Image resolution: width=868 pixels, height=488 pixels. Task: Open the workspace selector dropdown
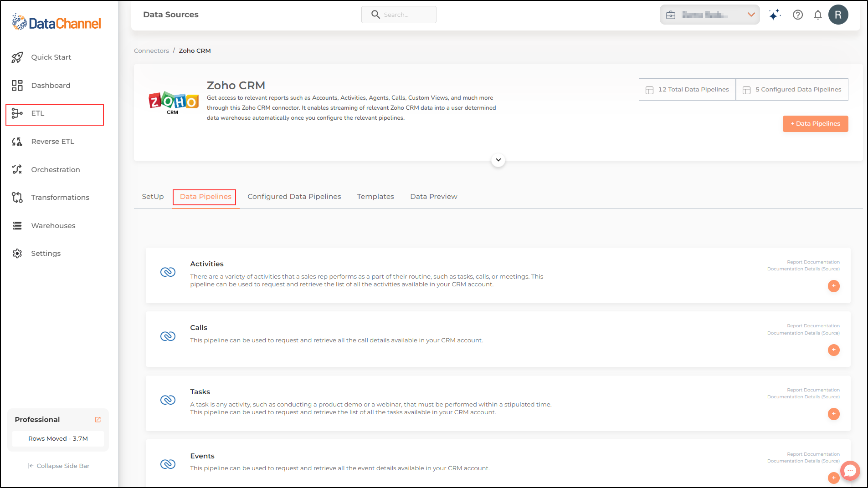coord(709,15)
